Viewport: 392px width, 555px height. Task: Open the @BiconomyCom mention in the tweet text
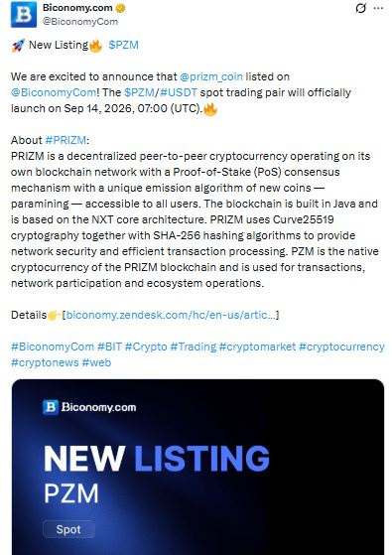click(54, 92)
